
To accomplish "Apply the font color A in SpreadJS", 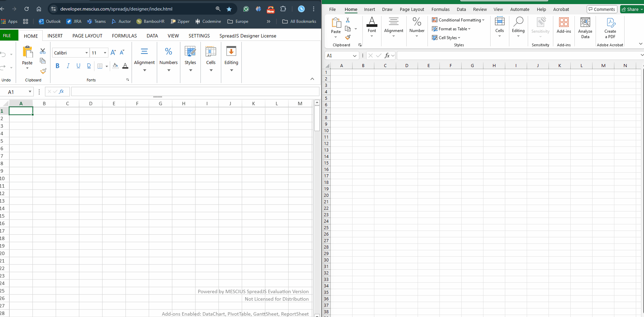I will (125, 66).
